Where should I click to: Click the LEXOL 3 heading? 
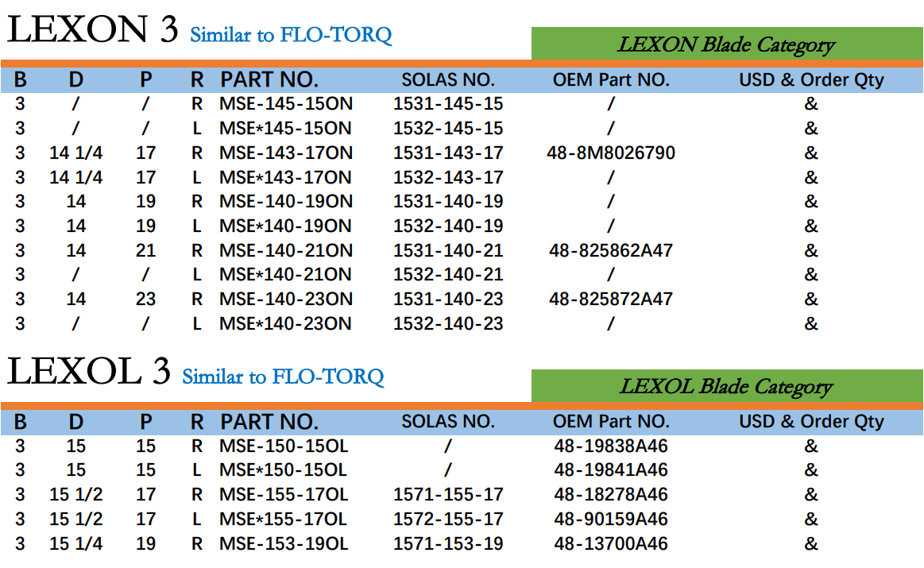coord(89,371)
